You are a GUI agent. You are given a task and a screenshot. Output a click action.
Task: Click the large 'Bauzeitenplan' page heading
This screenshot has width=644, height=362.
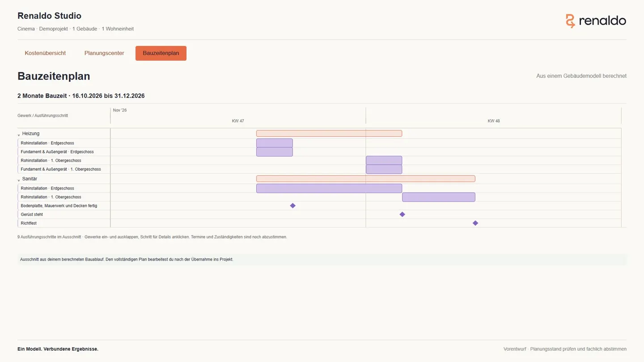pos(54,76)
